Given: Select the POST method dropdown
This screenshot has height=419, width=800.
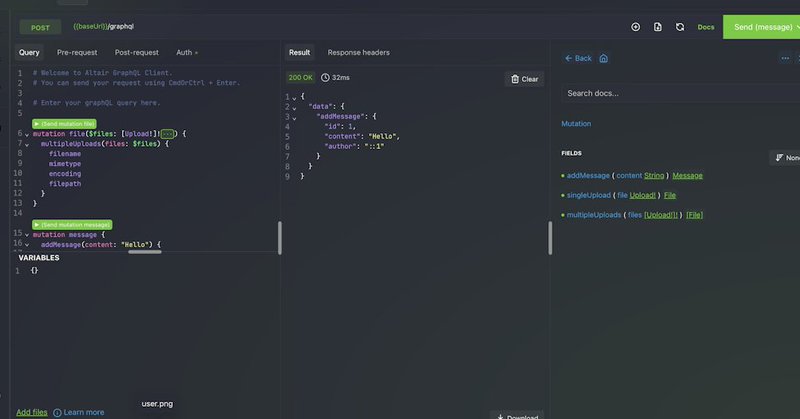Looking at the screenshot, I should (x=40, y=28).
